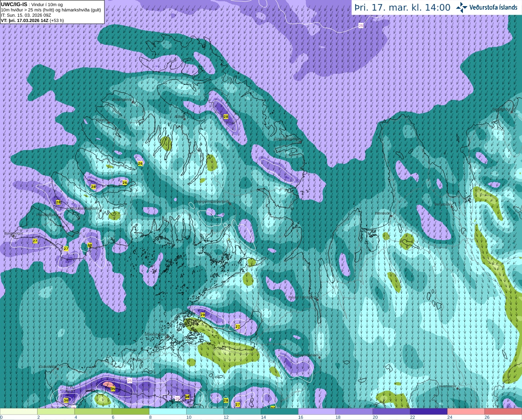Click the purple 20–22 m/s legend swatch
The image size is (522, 420).
391,411
